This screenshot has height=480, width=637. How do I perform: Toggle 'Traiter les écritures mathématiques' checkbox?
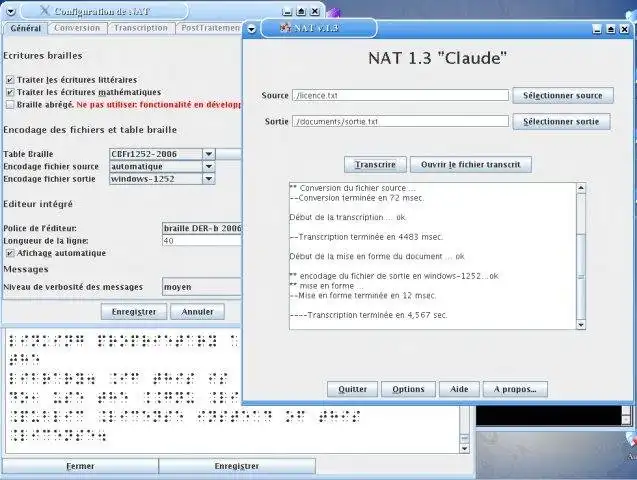click(x=10, y=92)
